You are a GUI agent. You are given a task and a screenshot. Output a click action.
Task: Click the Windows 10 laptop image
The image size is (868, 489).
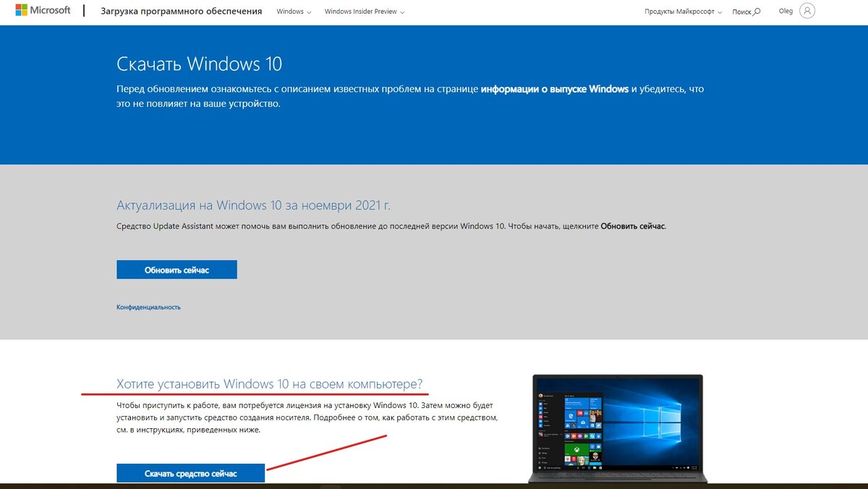pos(618,428)
